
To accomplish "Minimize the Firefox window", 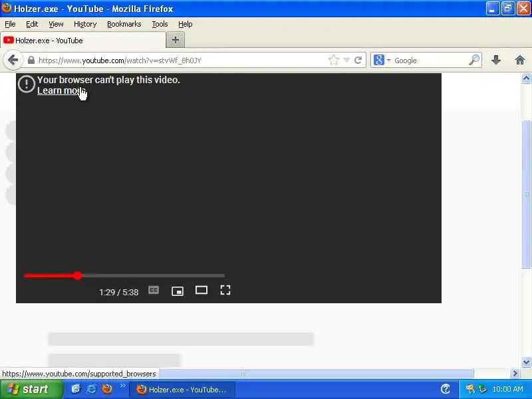I will click(492, 9).
